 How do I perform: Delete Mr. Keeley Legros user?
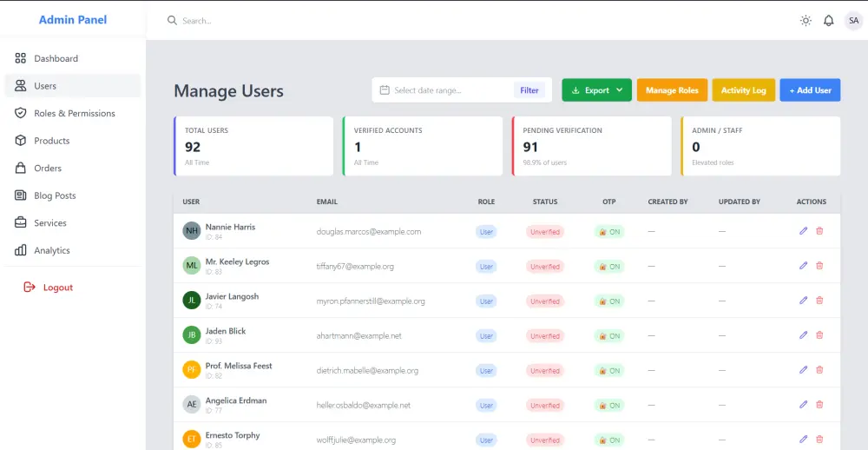[x=819, y=266]
